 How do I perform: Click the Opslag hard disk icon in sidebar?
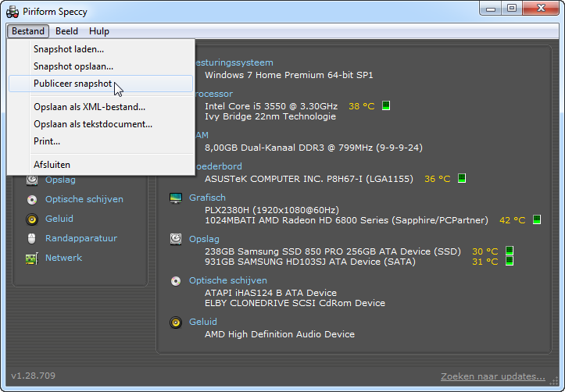point(32,180)
